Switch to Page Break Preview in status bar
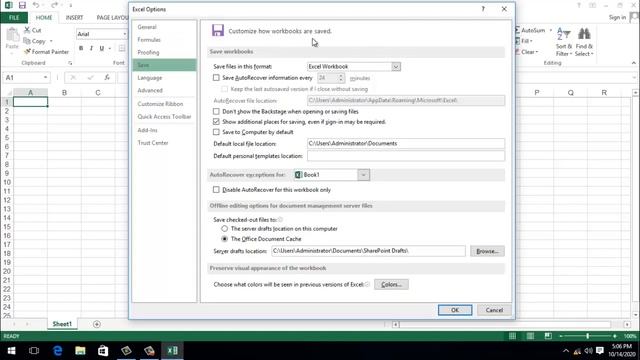 pyautogui.click(x=548, y=336)
